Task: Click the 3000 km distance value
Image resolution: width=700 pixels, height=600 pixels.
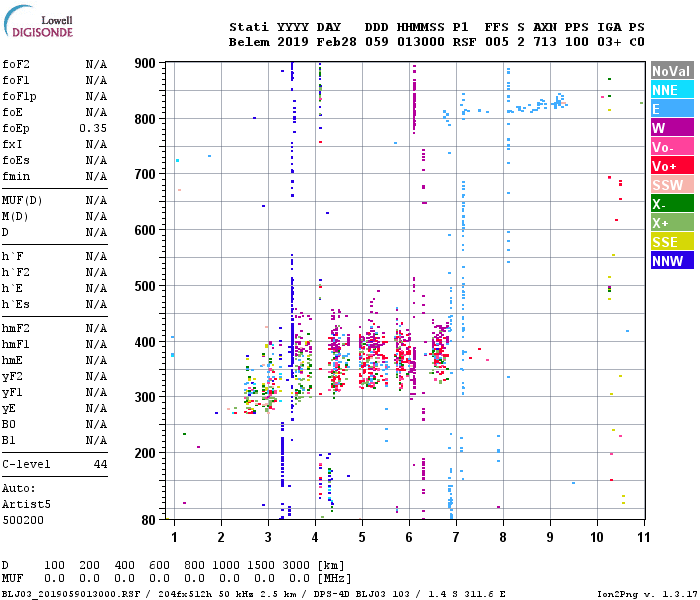Action: (x=296, y=565)
